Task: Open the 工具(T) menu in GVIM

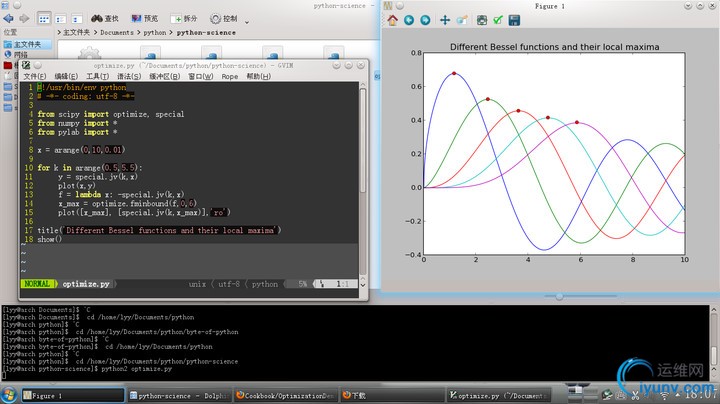Action: pyautogui.click(x=97, y=76)
